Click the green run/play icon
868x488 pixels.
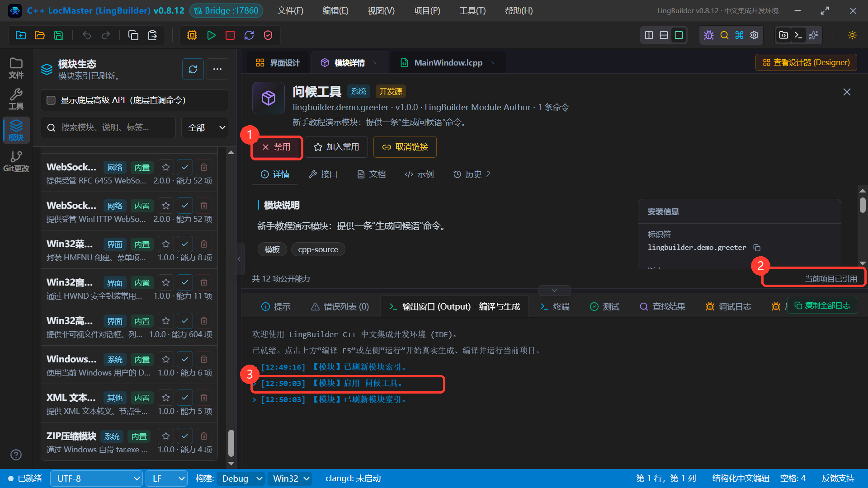point(211,35)
